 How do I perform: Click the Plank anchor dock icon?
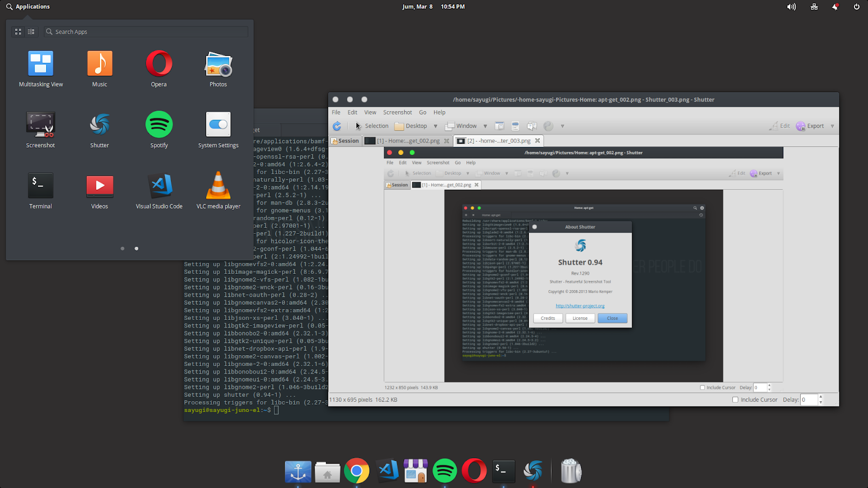(x=298, y=471)
